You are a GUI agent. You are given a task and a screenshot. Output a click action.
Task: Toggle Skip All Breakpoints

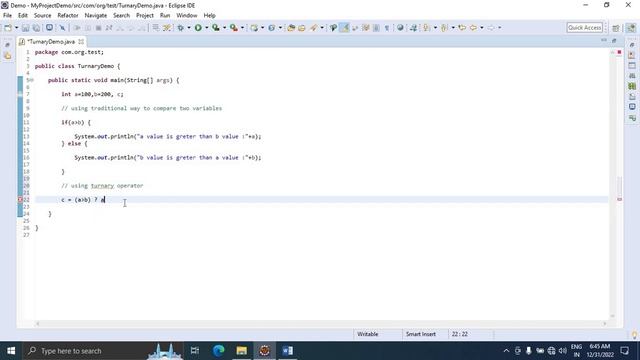click(x=62, y=28)
